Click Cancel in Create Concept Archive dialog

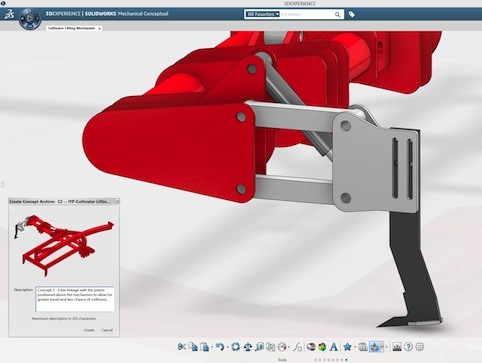click(x=107, y=330)
